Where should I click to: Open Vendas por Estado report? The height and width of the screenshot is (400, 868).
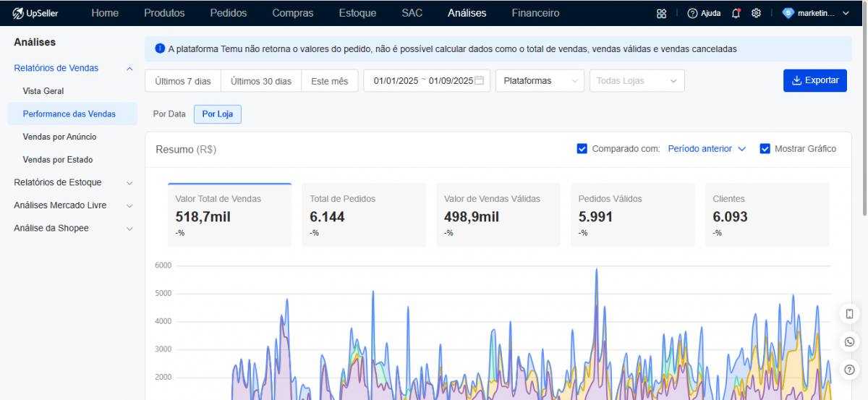click(58, 159)
